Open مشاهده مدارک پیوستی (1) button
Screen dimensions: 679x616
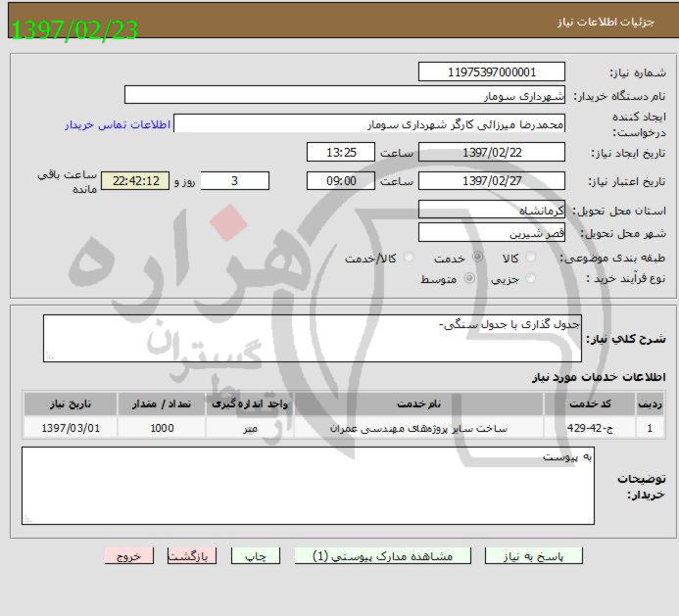[x=382, y=556]
